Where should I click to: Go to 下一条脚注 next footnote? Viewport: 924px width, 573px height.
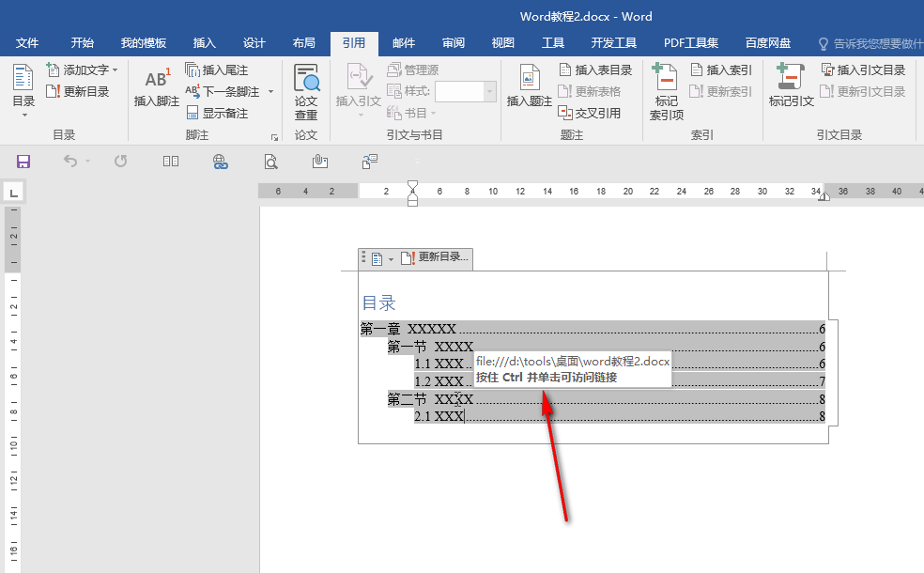click(223, 91)
